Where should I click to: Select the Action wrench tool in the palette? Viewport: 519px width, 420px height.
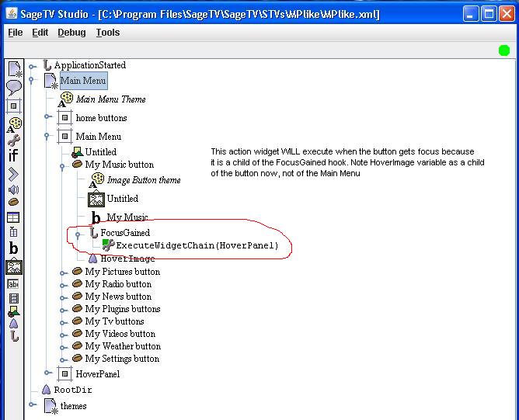point(14,141)
